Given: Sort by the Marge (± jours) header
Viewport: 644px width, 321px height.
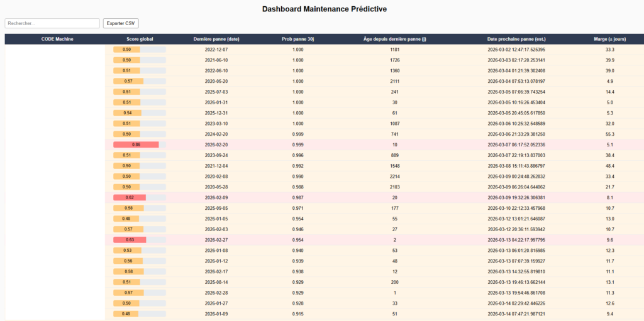Looking at the screenshot, I should coord(609,39).
